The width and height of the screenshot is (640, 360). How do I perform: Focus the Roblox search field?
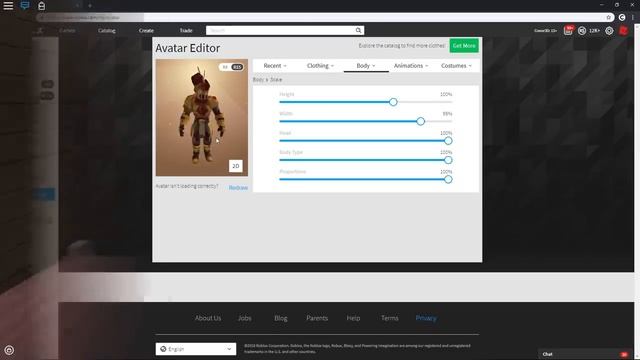[280, 30]
